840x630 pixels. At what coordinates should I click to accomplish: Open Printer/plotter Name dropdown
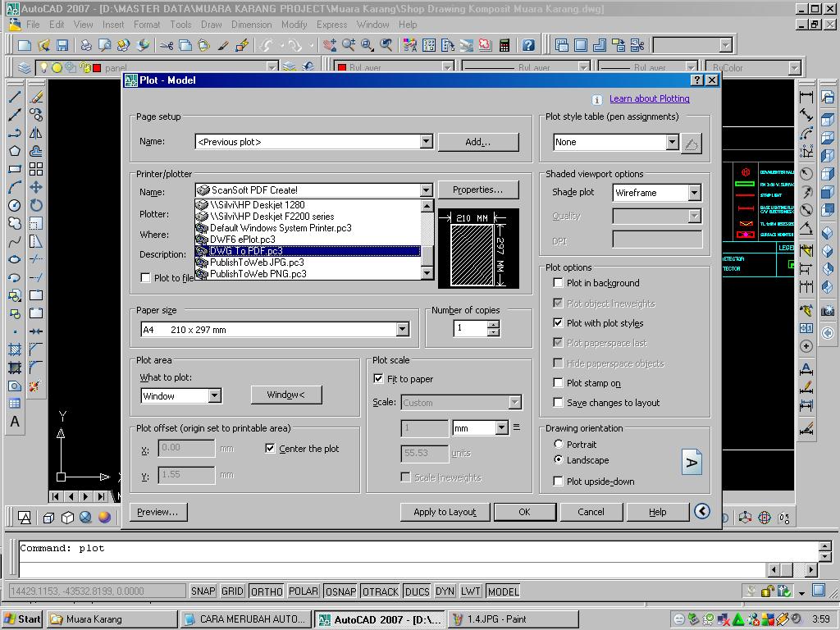click(427, 189)
